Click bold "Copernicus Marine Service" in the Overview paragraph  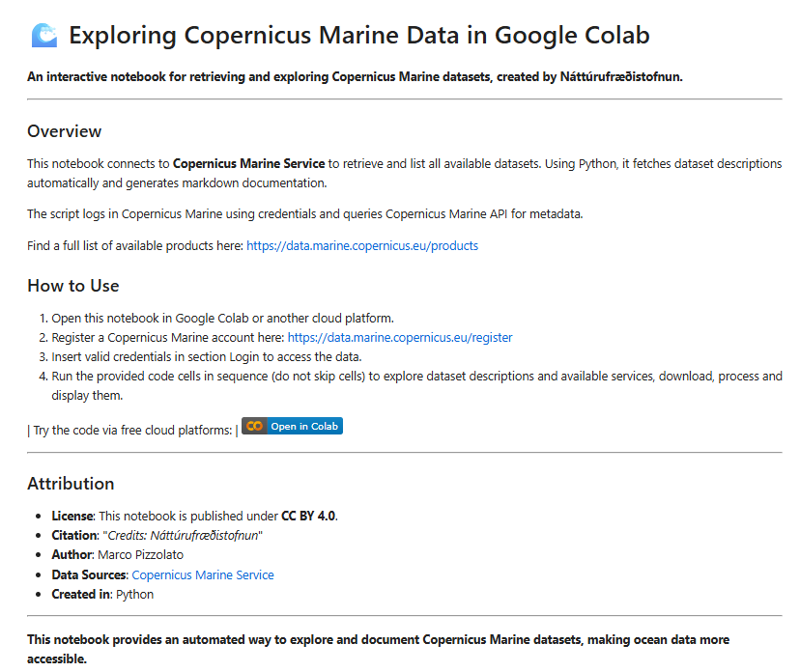coord(249,164)
